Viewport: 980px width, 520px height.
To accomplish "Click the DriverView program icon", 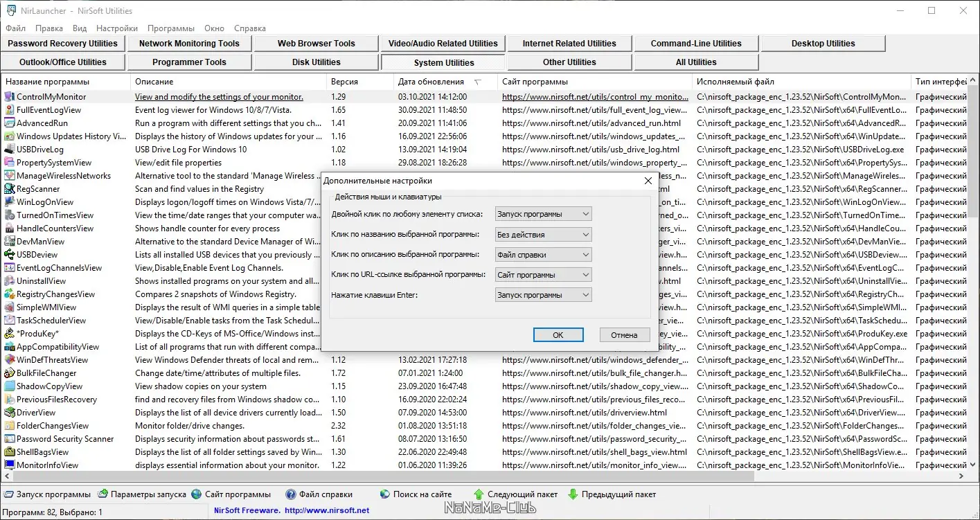I will [9, 413].
